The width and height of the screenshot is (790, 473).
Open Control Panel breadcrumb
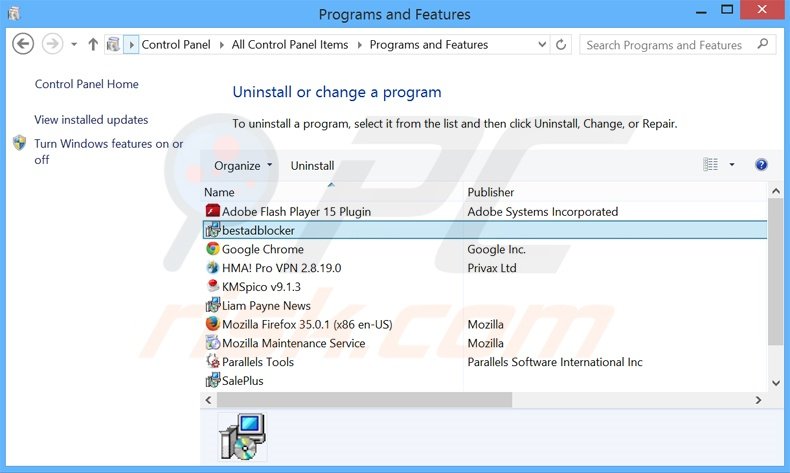pyautogui.click(x=176, y=44)
